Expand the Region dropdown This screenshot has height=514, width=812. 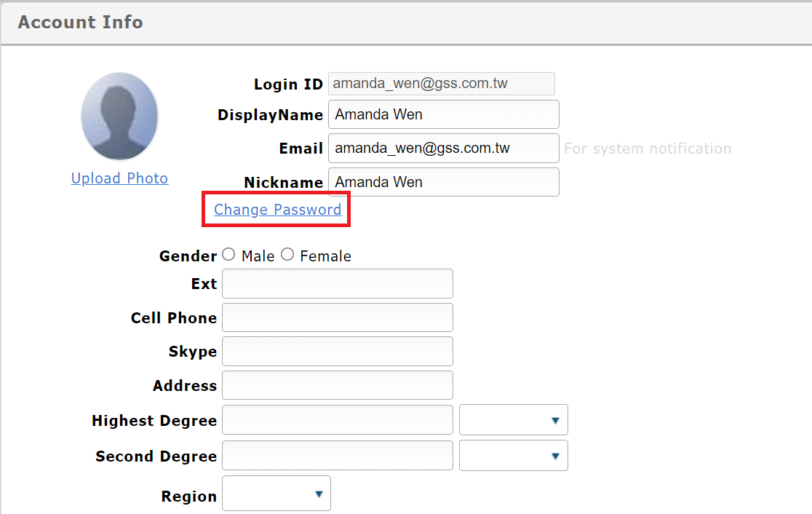[x=276, y=494]
